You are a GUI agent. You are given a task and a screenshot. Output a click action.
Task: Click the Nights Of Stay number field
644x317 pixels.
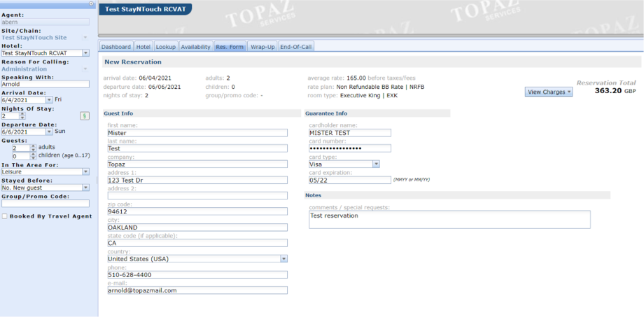point(10,115)
